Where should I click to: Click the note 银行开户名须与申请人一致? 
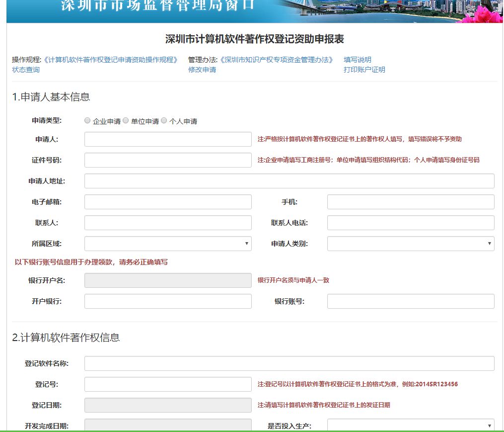[293, 280]
